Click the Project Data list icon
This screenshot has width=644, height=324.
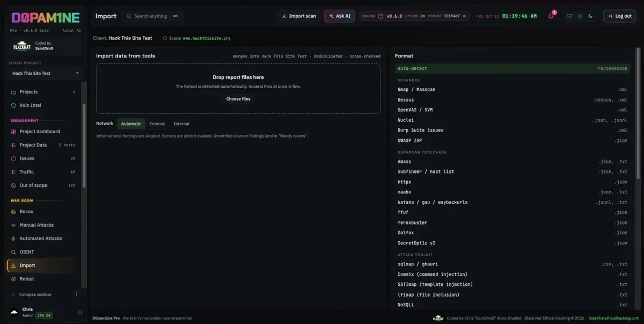tap(13, 145)
